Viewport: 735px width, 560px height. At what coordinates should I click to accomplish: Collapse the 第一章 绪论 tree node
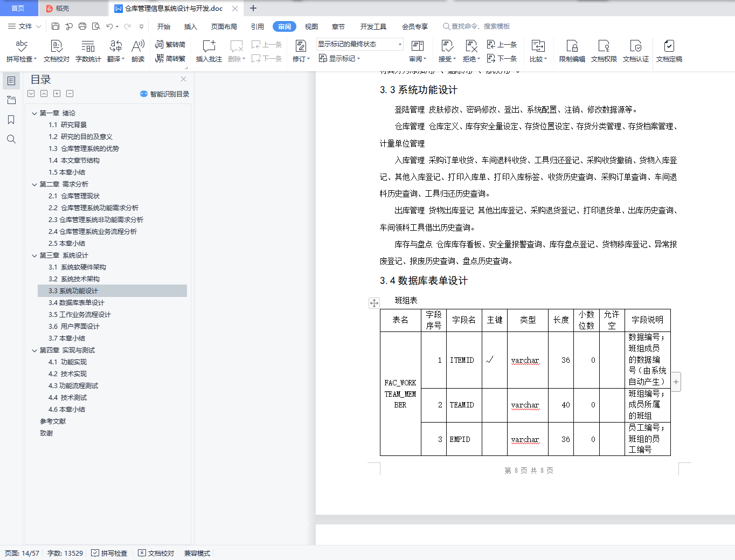pos(34,113)
